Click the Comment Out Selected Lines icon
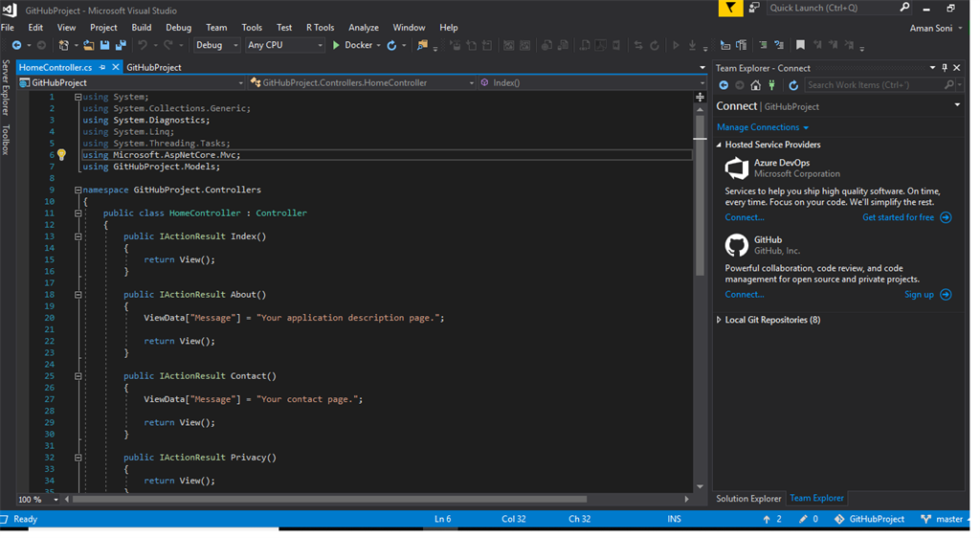 763,45
